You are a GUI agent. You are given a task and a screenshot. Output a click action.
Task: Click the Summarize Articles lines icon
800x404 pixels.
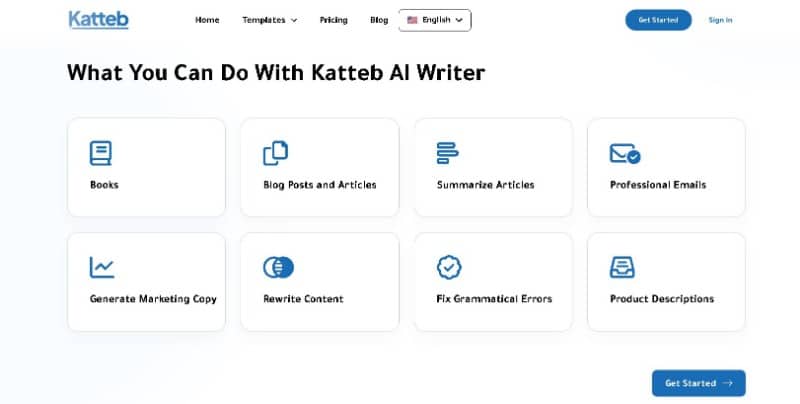pos(447,153)
